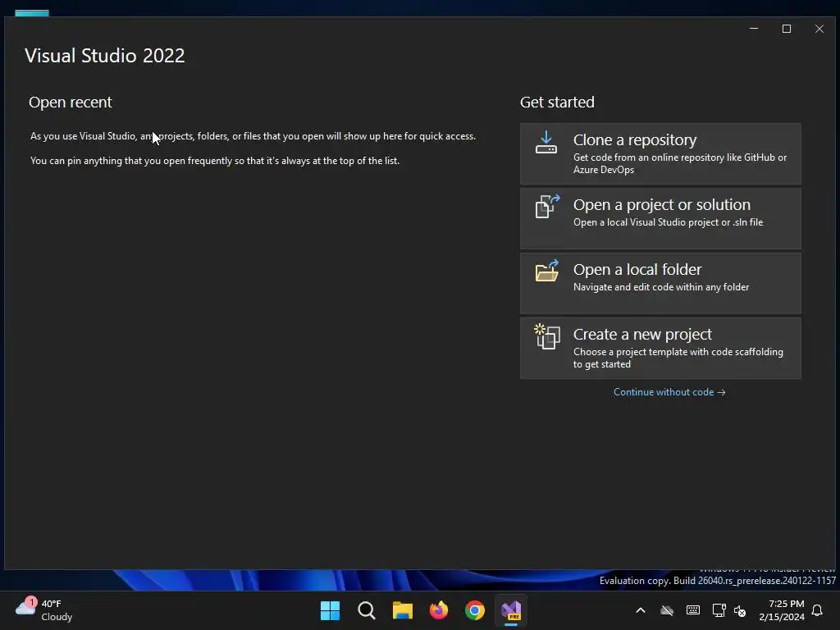Choose Clone a repository heading
This screenshot has width=840, height=630.
[x=635, y=139]
